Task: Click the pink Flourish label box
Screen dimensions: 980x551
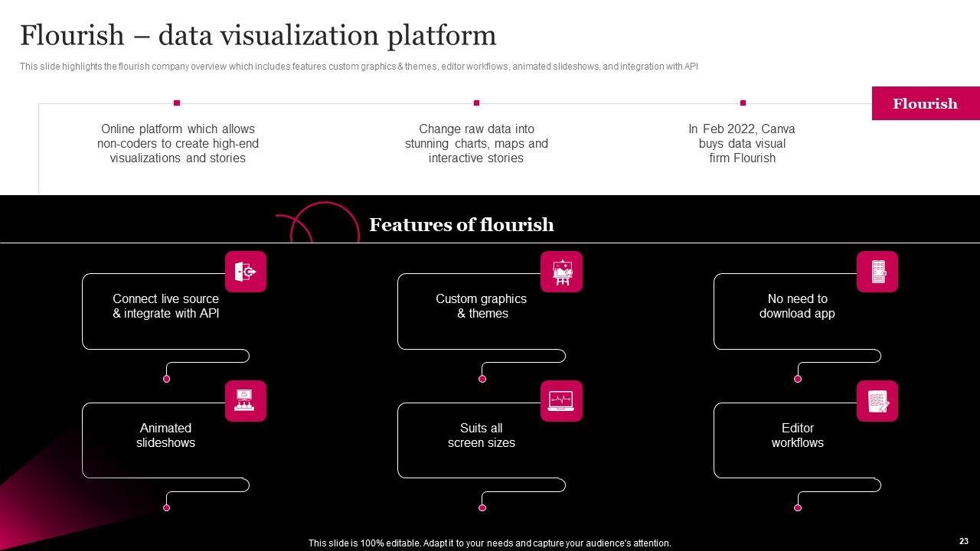Action: (926, 103)
